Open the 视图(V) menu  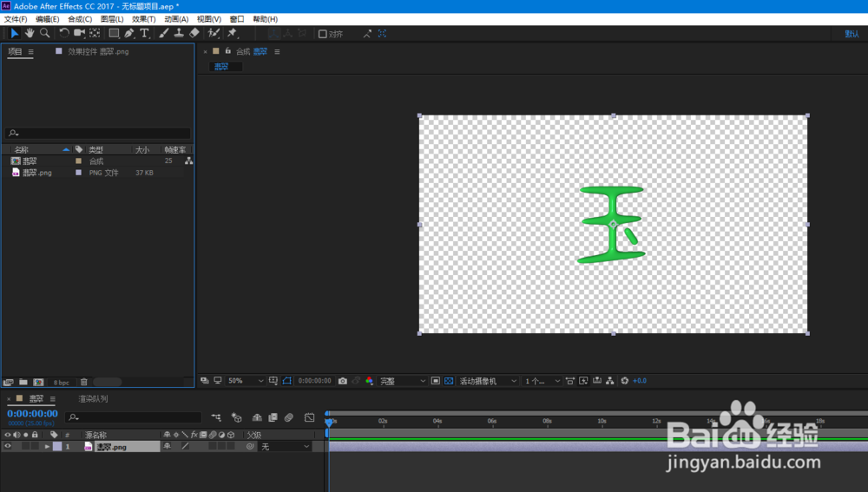[208, 19]
